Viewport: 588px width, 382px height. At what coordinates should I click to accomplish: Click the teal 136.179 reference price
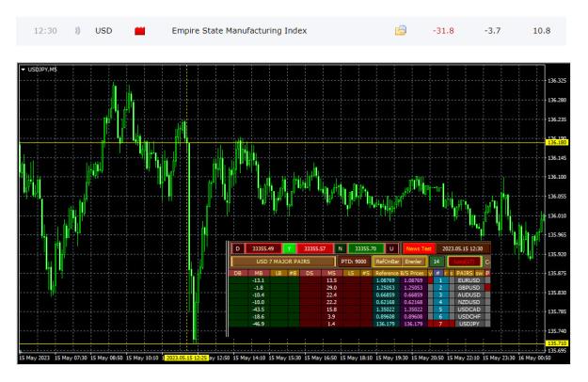point(386,324)
